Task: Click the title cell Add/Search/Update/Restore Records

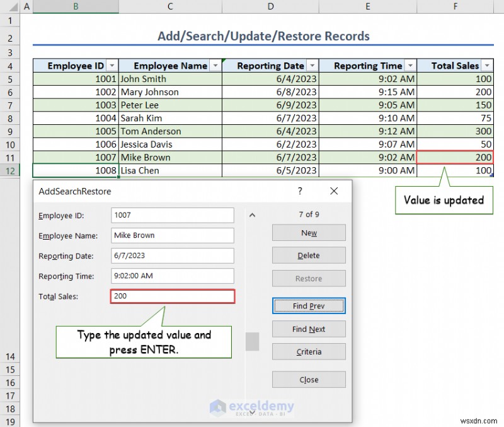Action: click(x=263, y=36)
